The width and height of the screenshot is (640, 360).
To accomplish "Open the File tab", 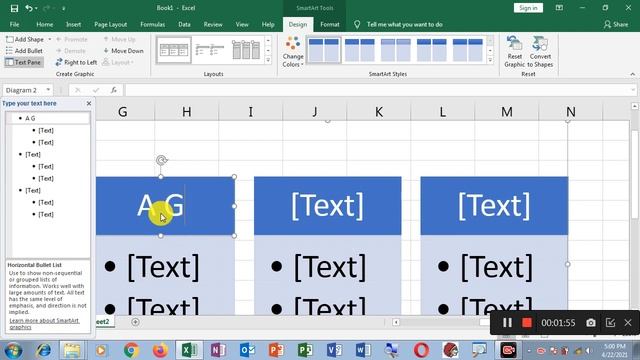I will [14, 24].
